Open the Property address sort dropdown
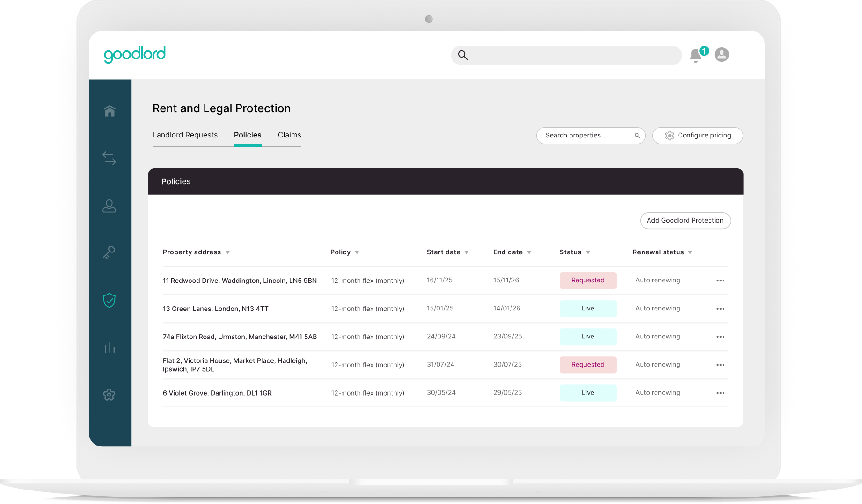The image size is (862, 504). pos(228,252)
